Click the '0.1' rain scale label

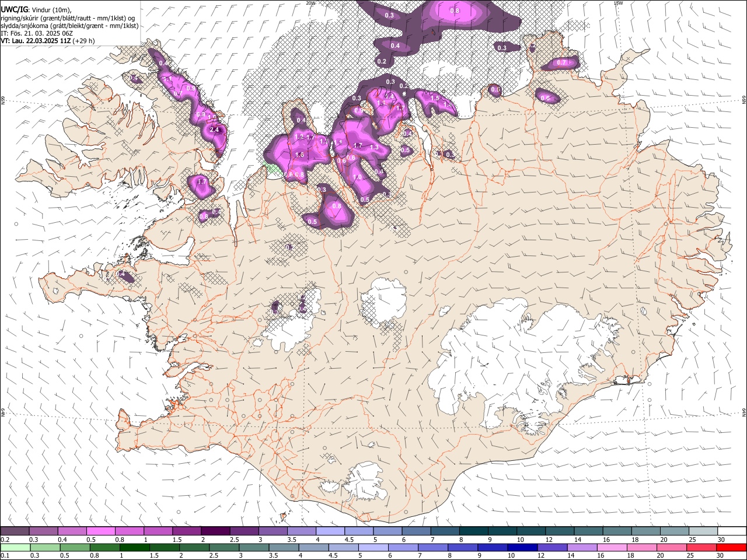tap(5, 555)
